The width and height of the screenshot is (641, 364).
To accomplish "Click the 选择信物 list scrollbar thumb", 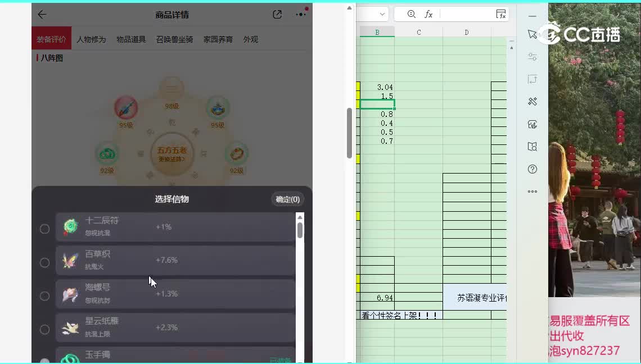I will tap(300, 230).
